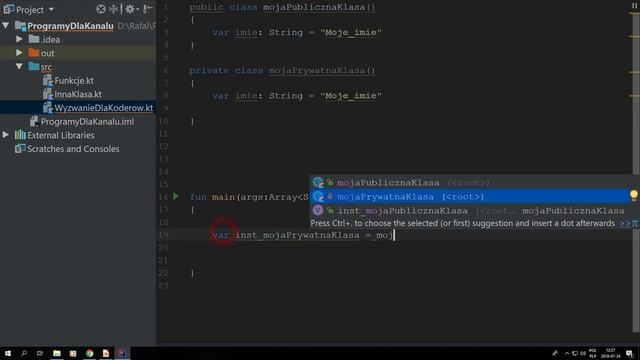This screenshot has height=360, width=640.
Task: Click the Scratches and Consoles icon
Action: tap(20, 149)
